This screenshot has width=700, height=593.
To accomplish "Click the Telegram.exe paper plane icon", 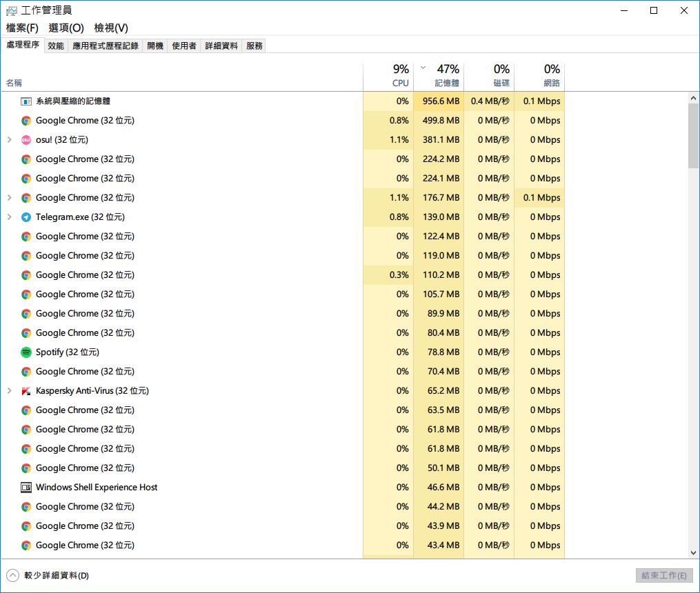I will (x=26, y=217).
